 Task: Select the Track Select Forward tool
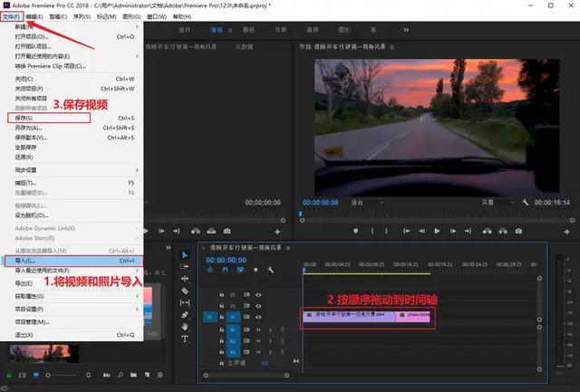(185, 266)
